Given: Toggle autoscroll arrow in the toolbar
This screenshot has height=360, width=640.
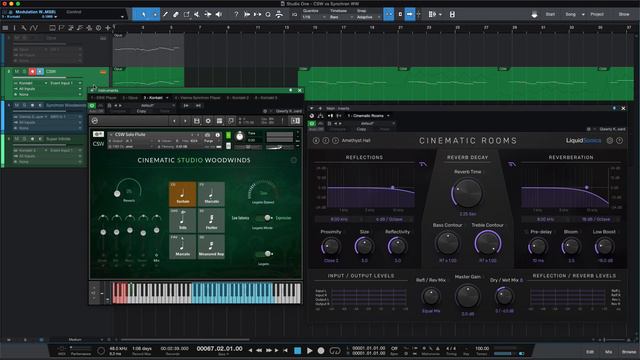Looking at the screenshot, I should point(410,14).
